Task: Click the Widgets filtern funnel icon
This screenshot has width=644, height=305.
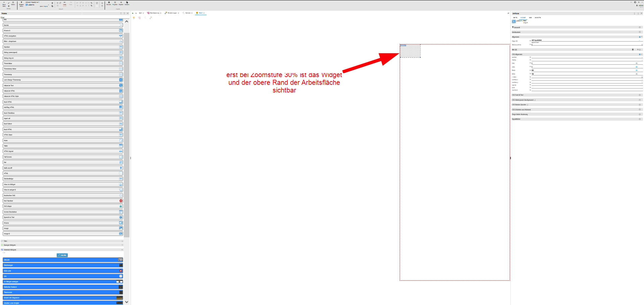Action: pyautogui.click(x=21, y=3)
